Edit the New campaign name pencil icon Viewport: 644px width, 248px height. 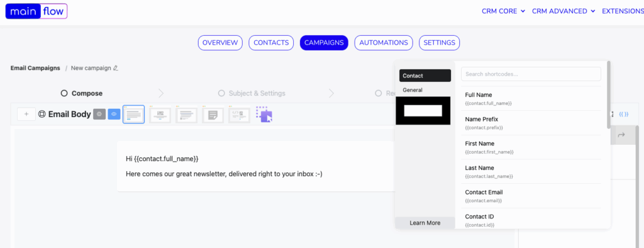[116, 68]
